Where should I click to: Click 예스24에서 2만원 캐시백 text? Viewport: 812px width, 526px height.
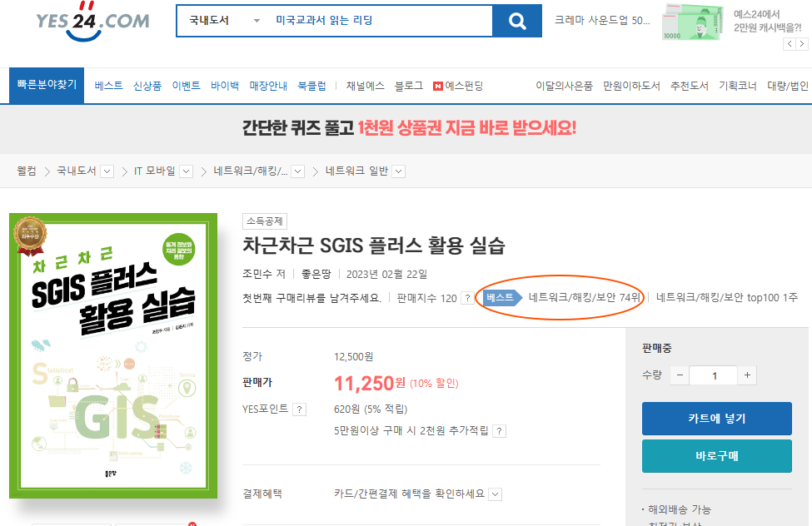pyautogui.click(x=767, y=21)
